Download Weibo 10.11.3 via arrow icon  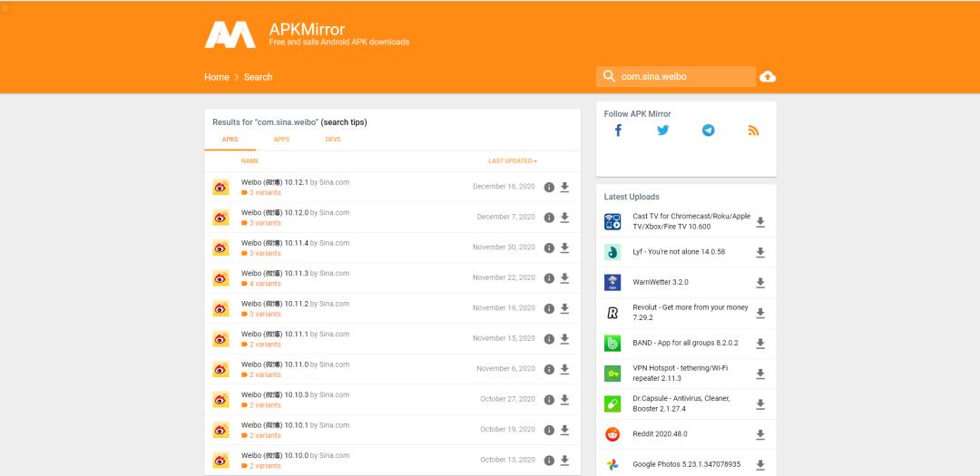click(x=565, y=278)
